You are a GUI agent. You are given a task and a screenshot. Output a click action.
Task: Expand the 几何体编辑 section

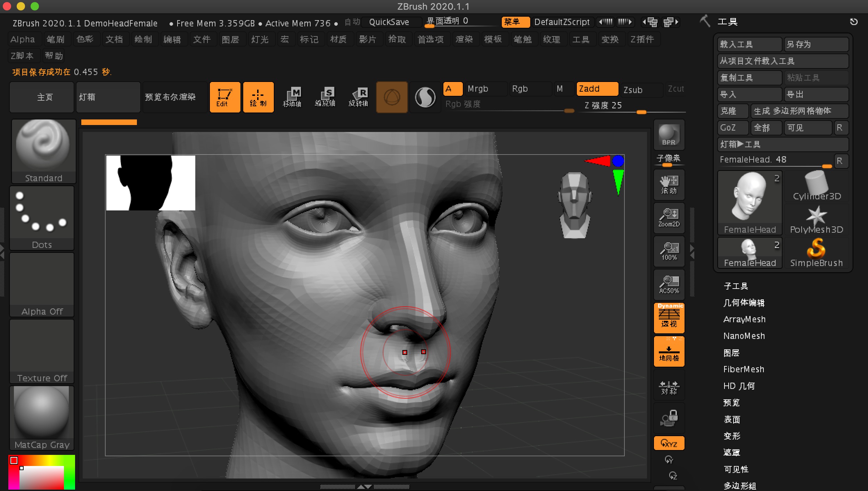click(744, 302)
